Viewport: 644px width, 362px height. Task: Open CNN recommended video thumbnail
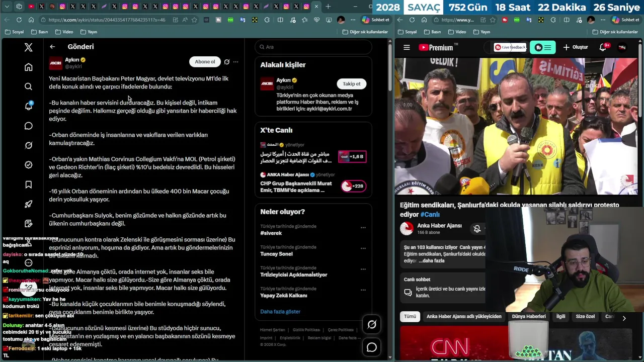[x=454, y=344]
